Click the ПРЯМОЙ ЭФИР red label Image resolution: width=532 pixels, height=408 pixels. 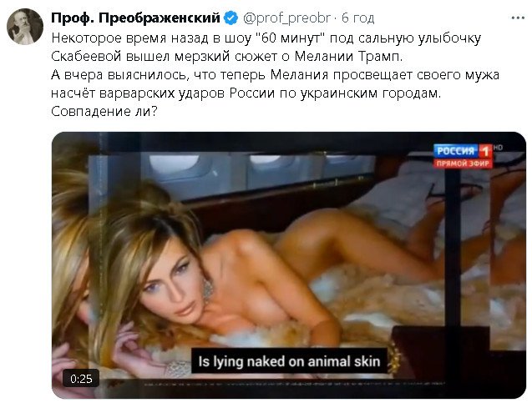coord(463,164)
